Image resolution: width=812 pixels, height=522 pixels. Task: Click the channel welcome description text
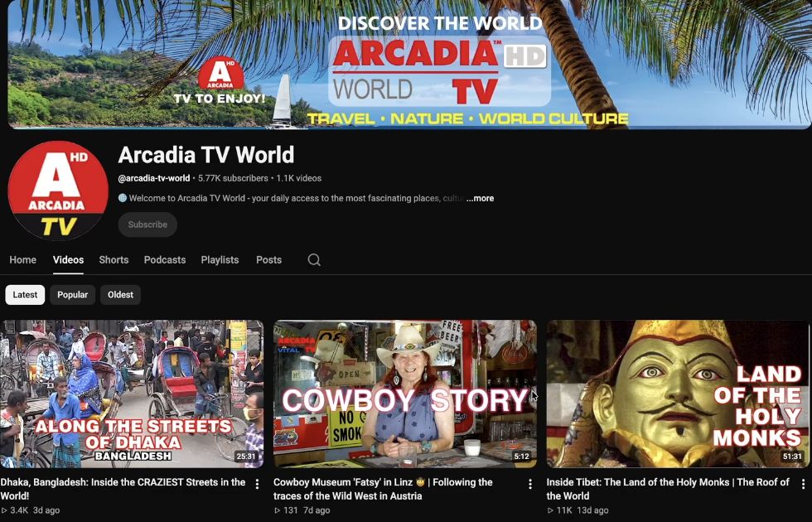coord(290,198)
